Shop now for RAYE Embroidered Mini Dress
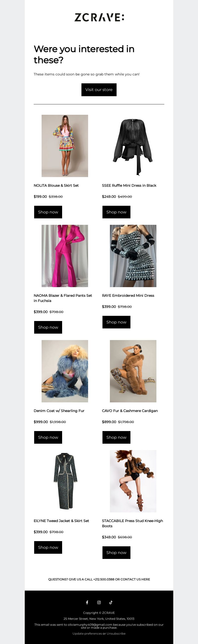The width and height of the screenshot is (198, 644). [116, 322]
